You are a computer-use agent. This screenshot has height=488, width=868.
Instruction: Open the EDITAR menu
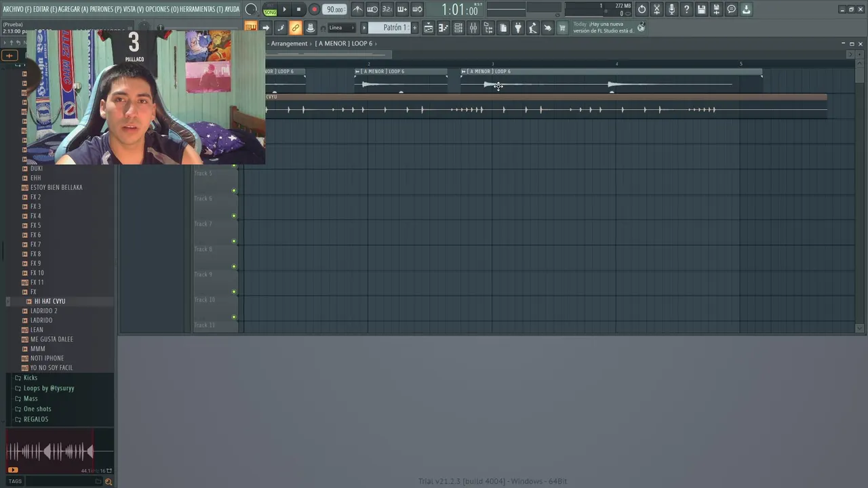tap(45, 9)
